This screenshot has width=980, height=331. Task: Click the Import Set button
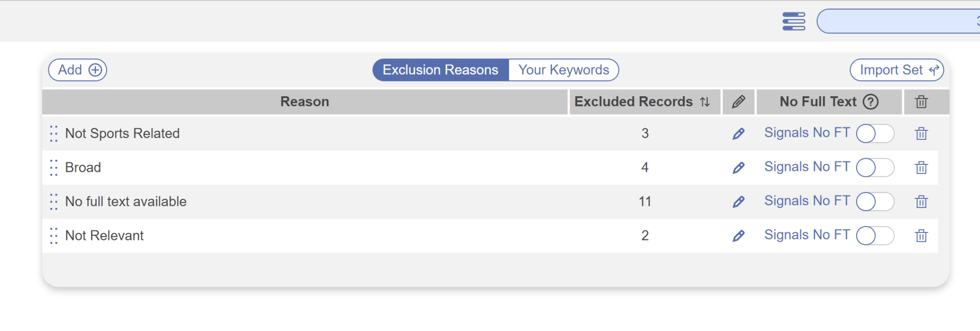pyautogui.click(x=896, y=70)
